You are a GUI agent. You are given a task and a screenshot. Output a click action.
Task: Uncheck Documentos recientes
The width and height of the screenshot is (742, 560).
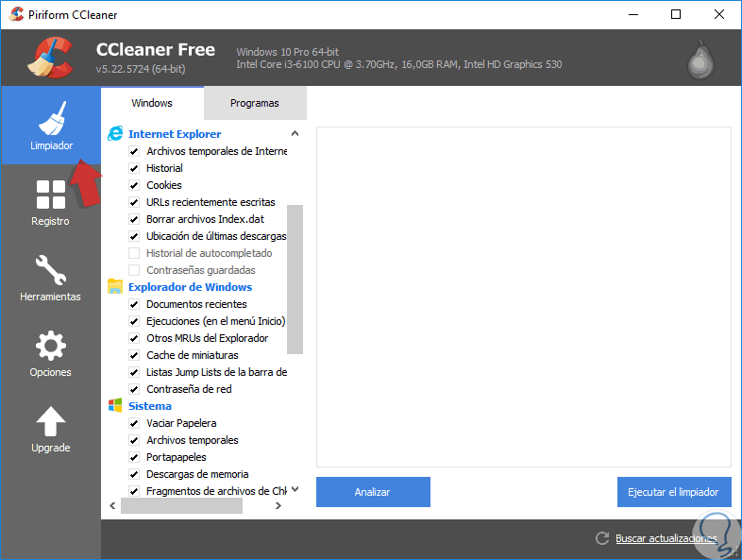(134, 304)
